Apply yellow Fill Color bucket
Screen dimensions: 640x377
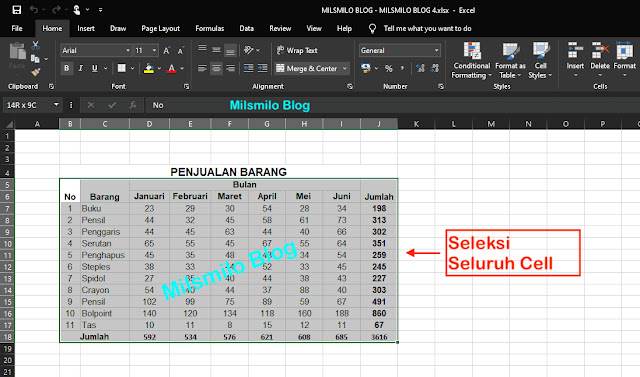point(149,69)
